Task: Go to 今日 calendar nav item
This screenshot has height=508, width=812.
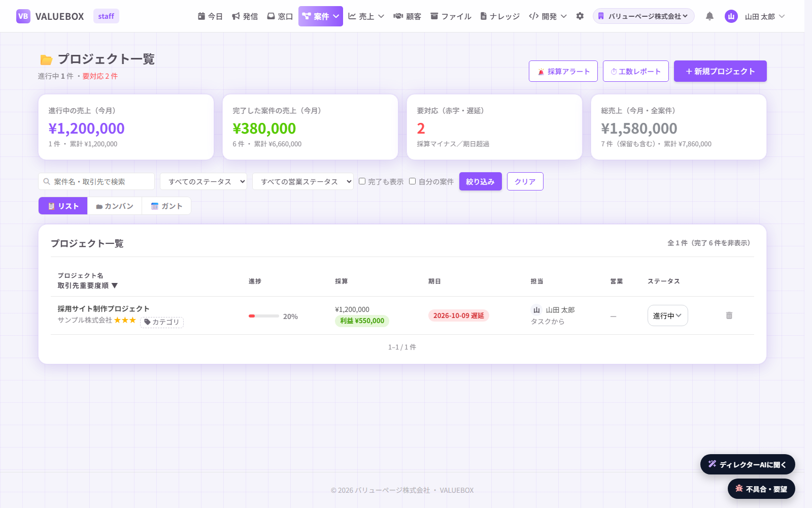Action: pos(210,16)
